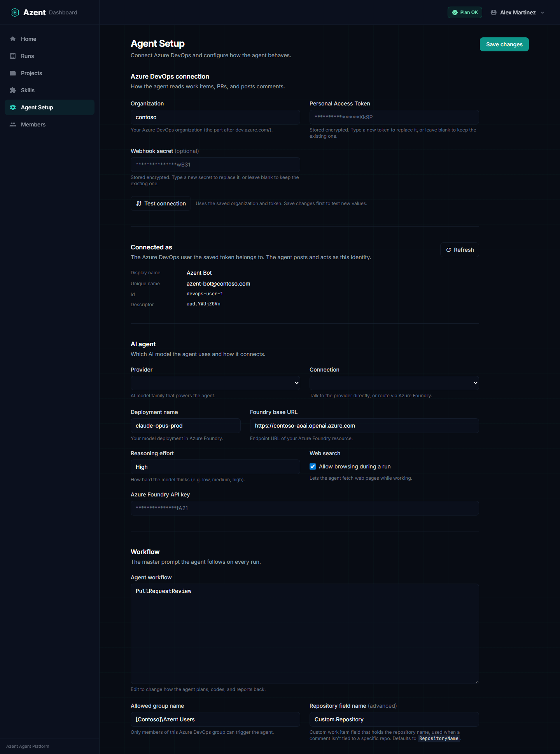The image size is (560, 754).
Task: Click the Repository field name input
Action: (x=394, y=719)
